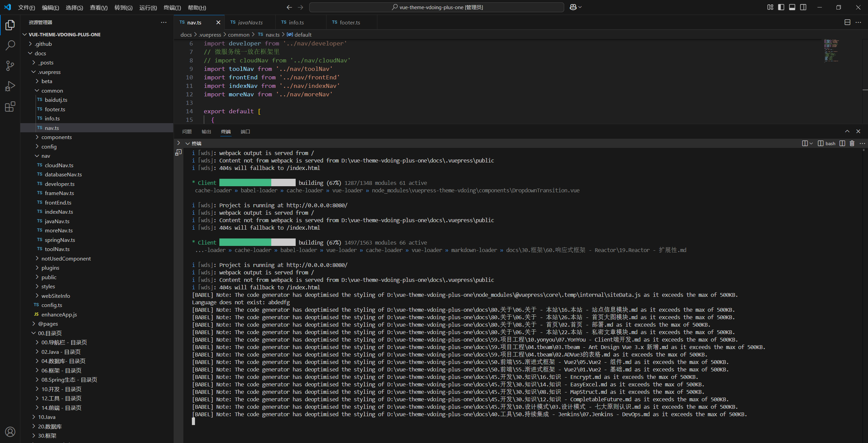
Task: Switch to the 端口 panel tab
Action: pos(245,132)
